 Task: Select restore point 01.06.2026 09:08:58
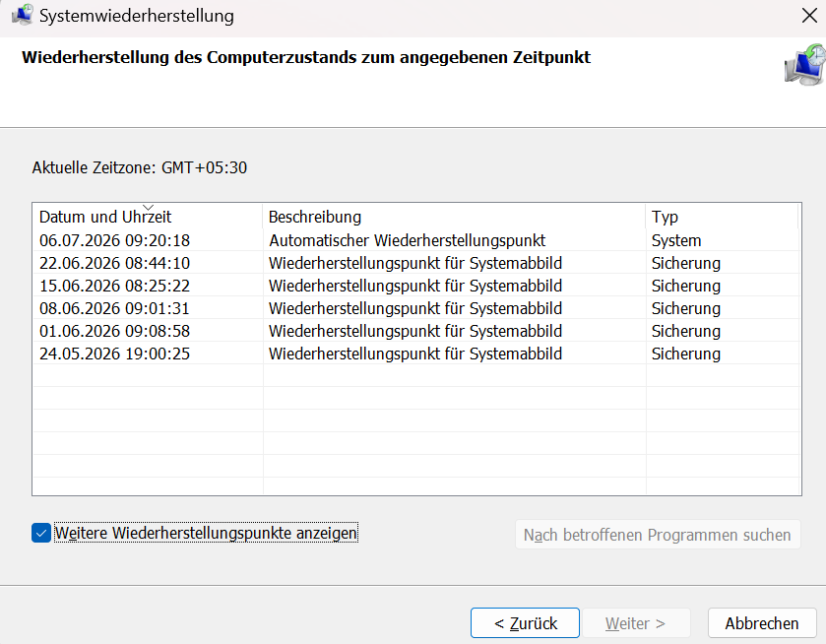[416, 331]
